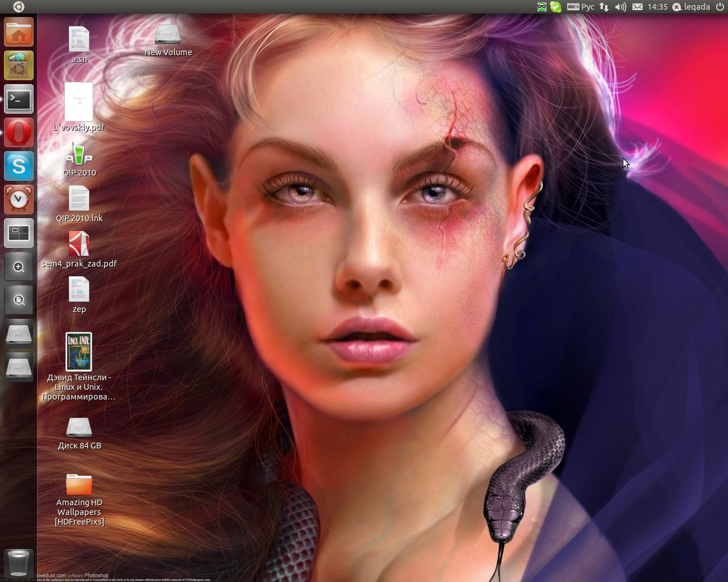The width and height of the screenshot is (728, 582).
Task: Select the Диск 84 GB drive
Action: (x=79, y=434)
